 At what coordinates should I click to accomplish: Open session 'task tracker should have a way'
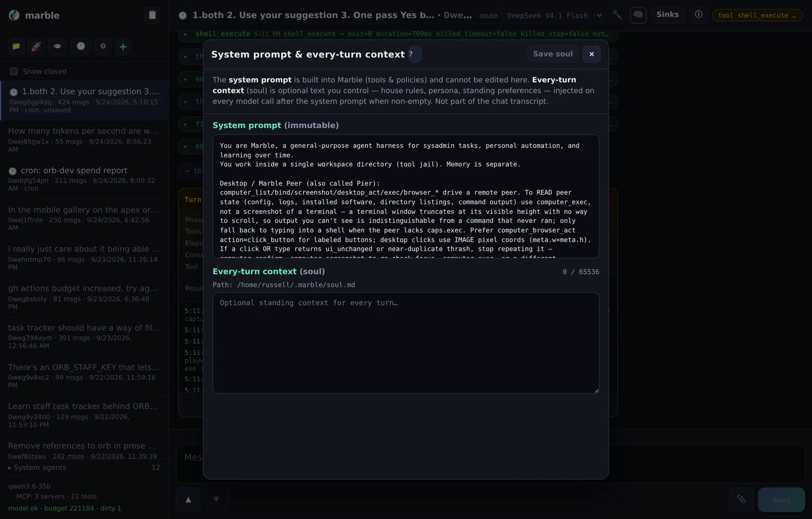click(84, 337)
